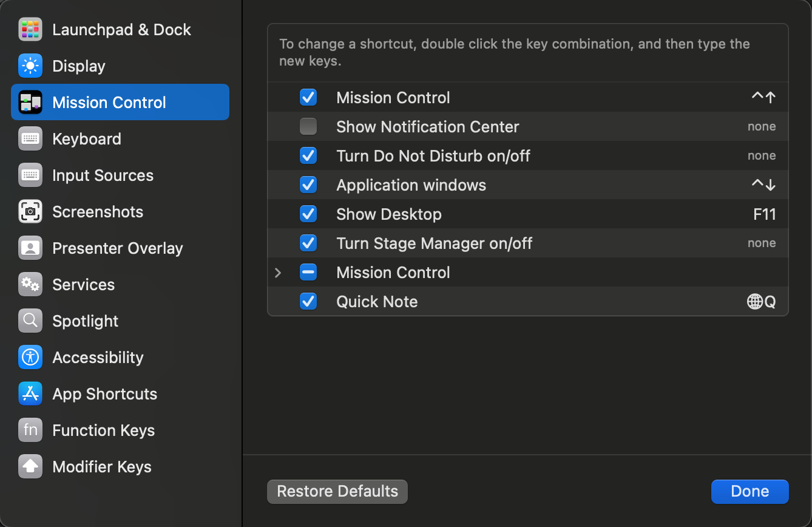This screenshot has width=812, height=527.
Task: Select the F11 shortcut for Show Desktop
Action: 765,214
